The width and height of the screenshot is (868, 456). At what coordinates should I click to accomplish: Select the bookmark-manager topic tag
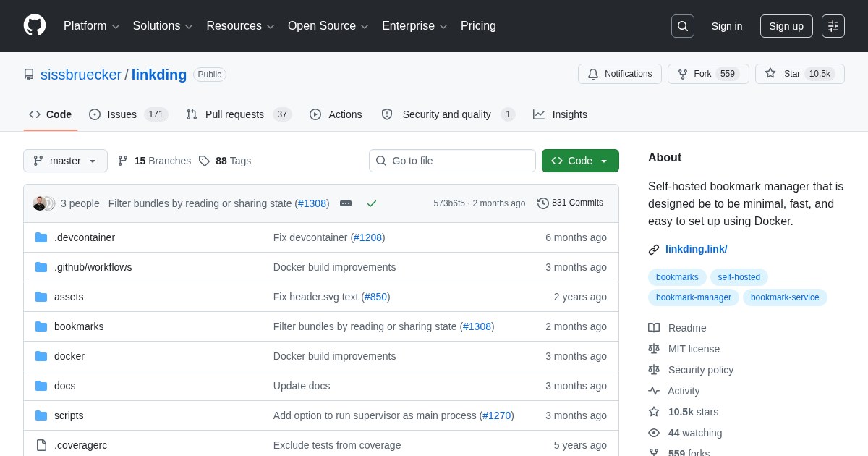[x=694, y=297]
